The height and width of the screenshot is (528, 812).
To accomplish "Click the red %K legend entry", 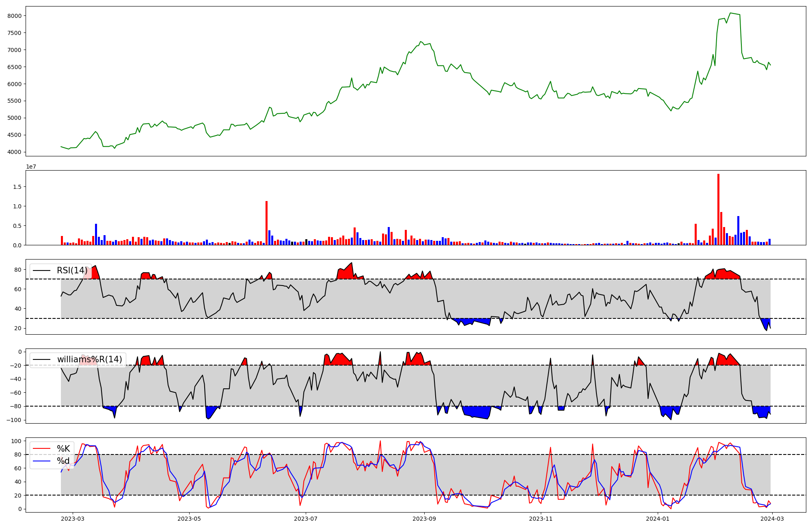I will pyautogui.click(x=63, y=449).
